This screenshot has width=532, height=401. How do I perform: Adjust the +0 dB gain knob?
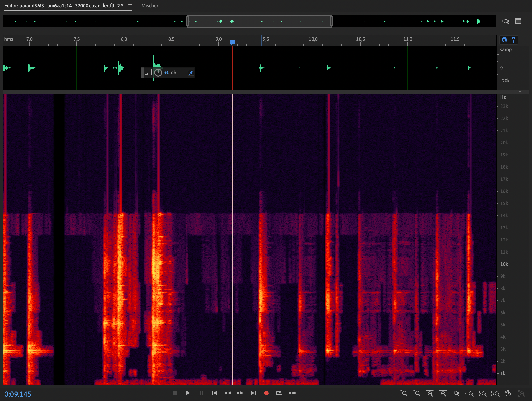click(158, 73)
